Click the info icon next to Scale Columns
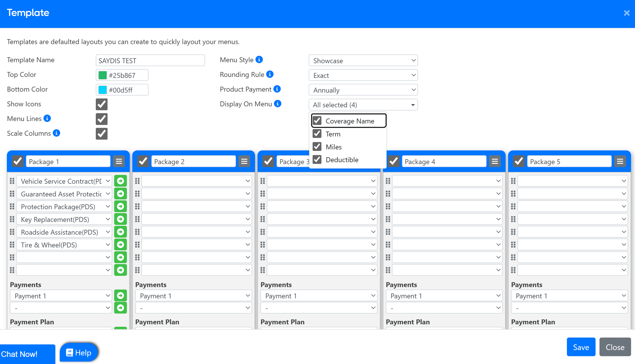 tap(56, 133)
